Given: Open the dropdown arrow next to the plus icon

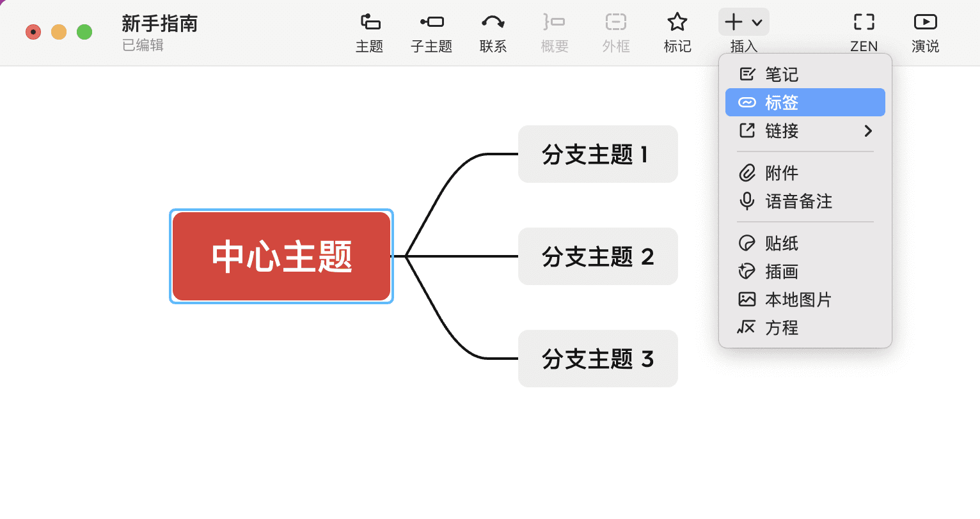Looking at the screenshot, I should click(x=757, y=23).
